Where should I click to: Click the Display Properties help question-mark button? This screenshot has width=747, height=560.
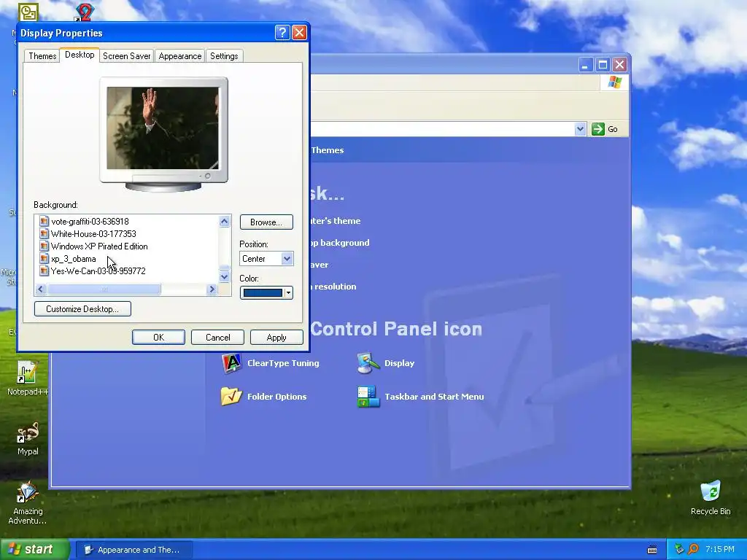[282, 32]
